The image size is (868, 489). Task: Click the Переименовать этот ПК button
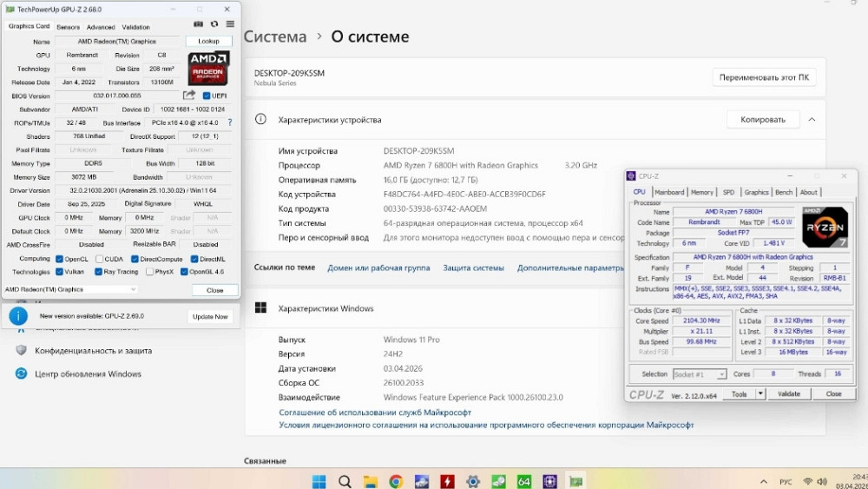(x=764, y=77)
